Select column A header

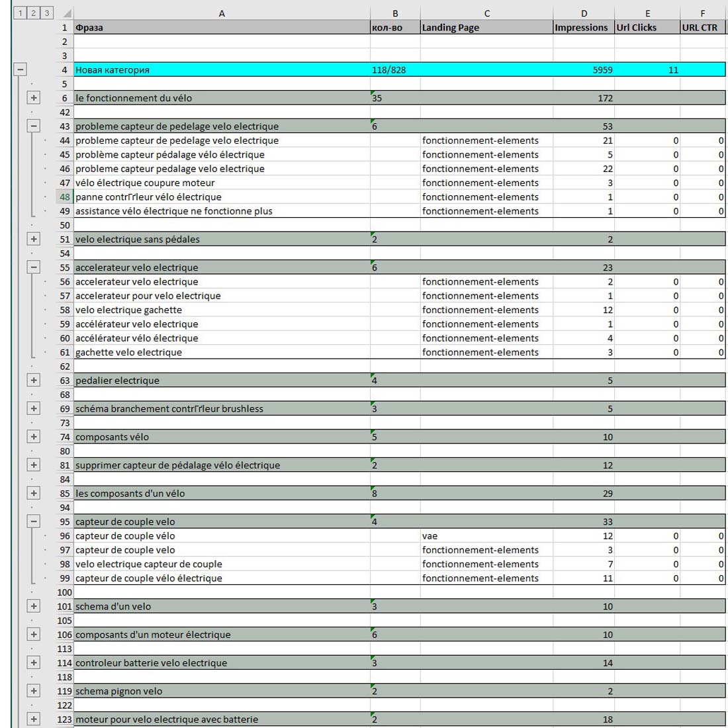221,13
